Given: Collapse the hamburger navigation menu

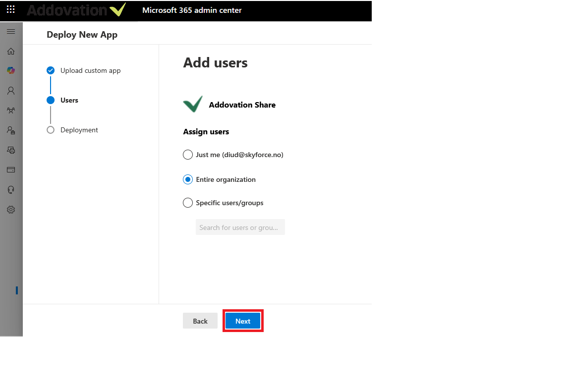Looking at the screenshot, I should (x=11, y=32).
